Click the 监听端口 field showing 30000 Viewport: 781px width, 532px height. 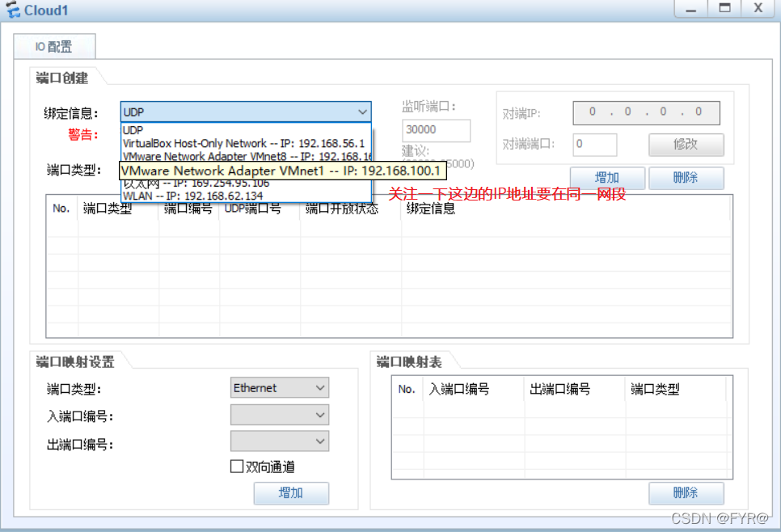pyautogui.click(x=436, y=130)
